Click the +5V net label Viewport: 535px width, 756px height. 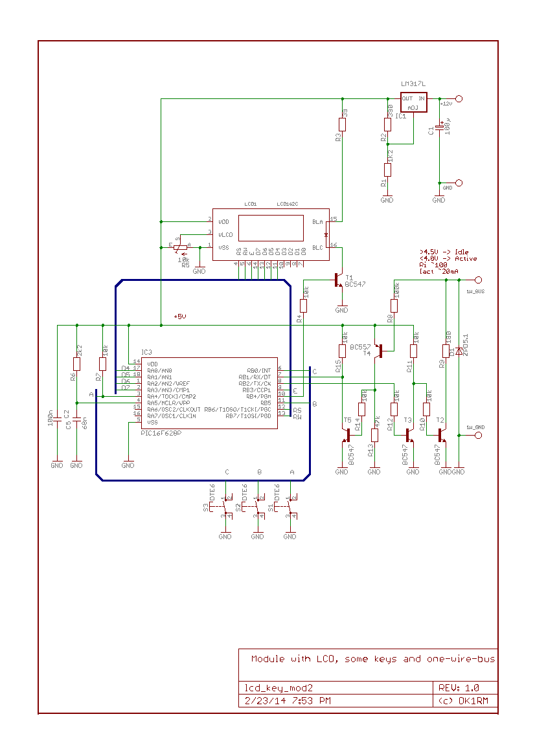[x=179, y=317]
